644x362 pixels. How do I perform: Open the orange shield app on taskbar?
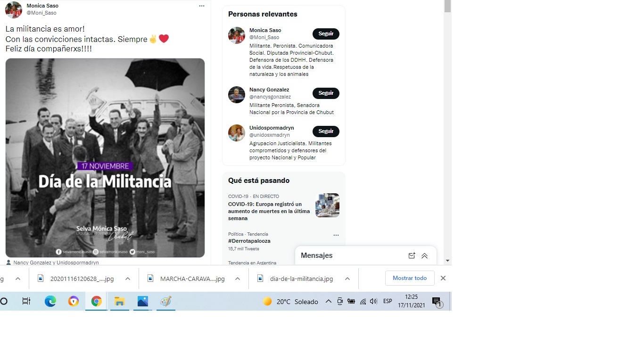[74, 301]
